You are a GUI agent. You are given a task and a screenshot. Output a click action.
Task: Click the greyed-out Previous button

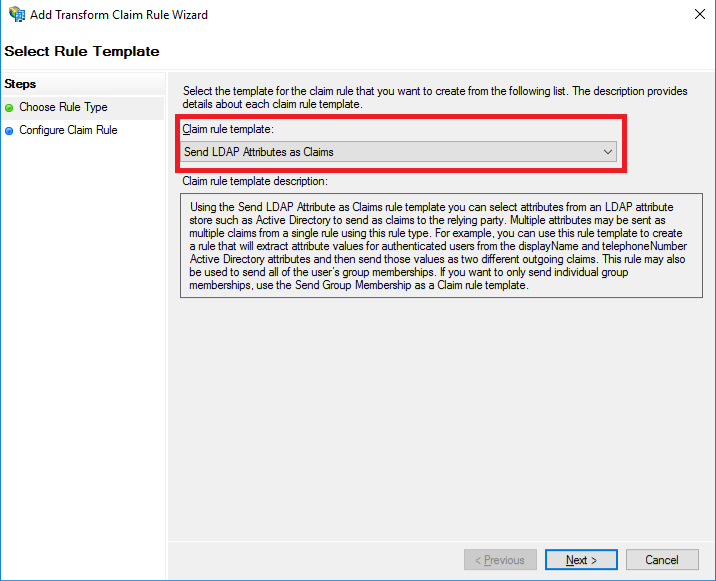pos(500,560)
